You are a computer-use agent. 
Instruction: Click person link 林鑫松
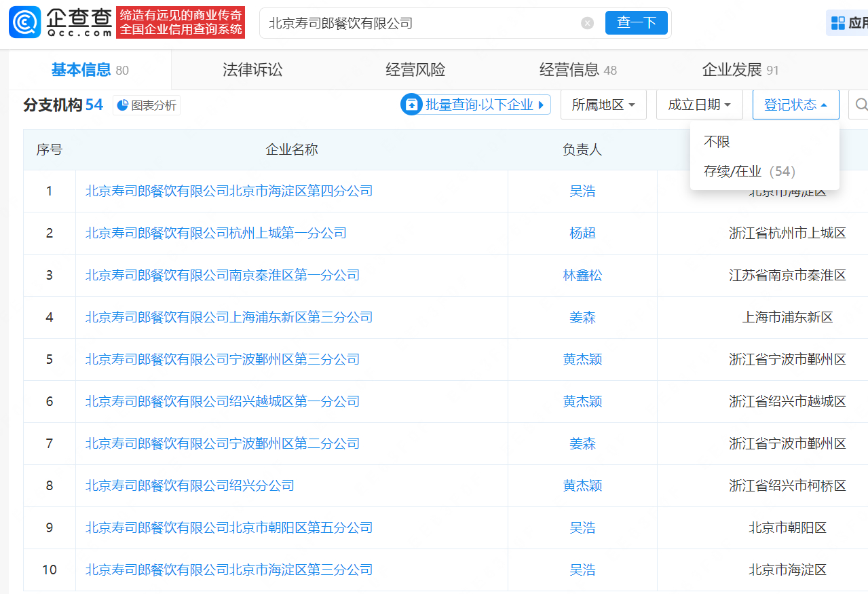click(582, 275)
